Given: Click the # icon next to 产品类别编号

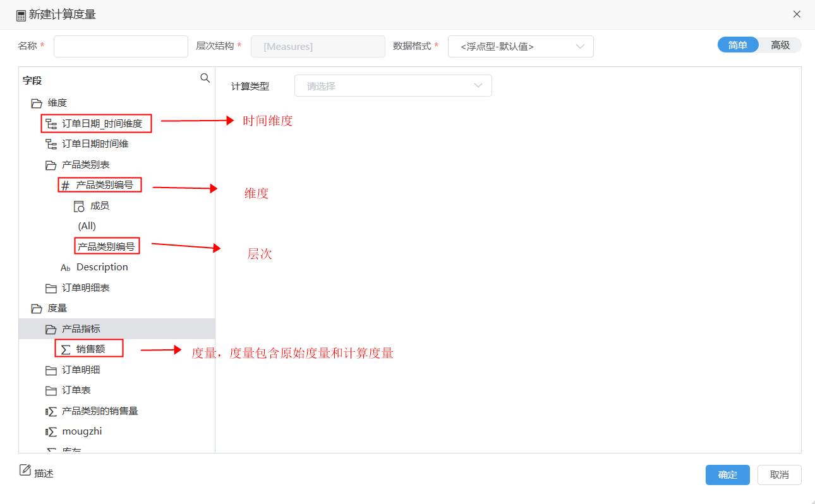Looking at the screenshot, I should pos(65,186).
